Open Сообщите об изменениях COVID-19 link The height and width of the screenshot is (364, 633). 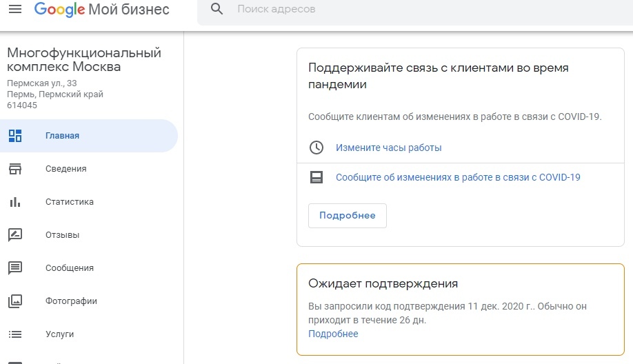[458, 177]
